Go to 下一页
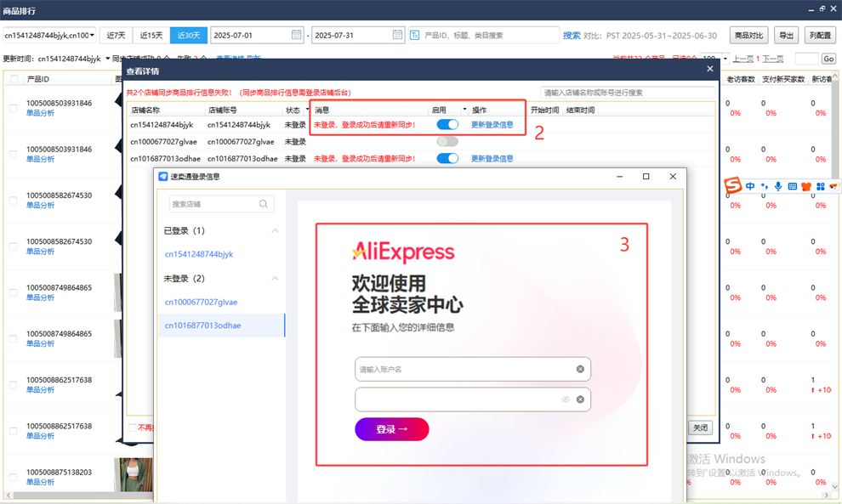 (x=773, y=59)
